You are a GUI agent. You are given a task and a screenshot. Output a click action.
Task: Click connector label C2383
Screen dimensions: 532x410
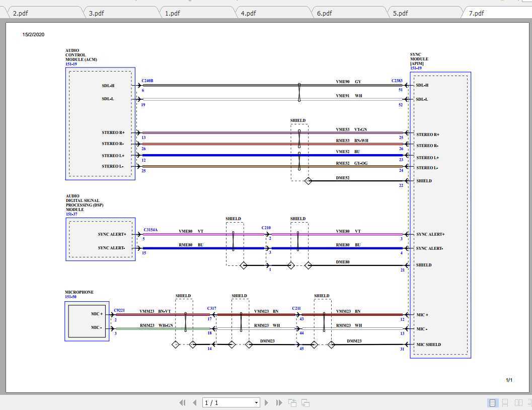397,81
